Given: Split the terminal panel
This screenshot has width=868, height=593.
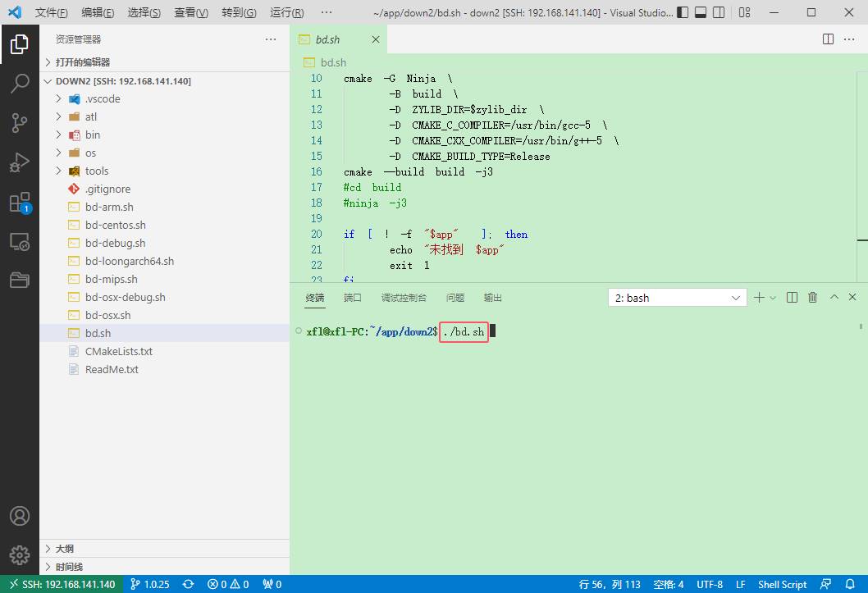Looking at the screenshot, I should point(793,298).
